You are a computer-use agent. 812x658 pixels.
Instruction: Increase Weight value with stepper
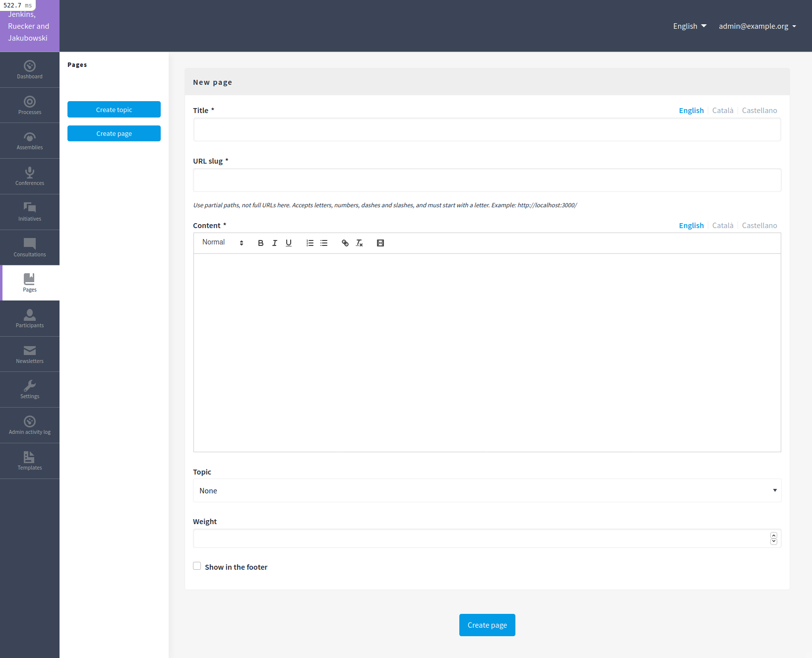pyautogui.click(x=774, y=536)
